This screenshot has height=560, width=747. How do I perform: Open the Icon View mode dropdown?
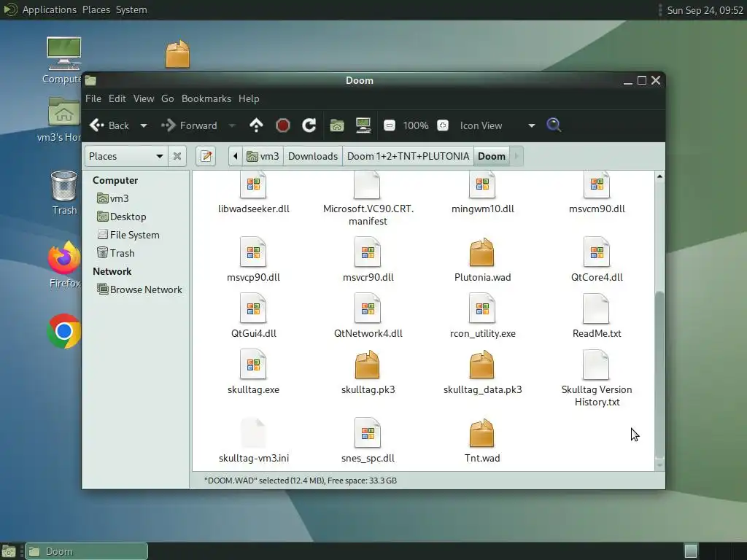pyautogui.click(x=498, y=125)
